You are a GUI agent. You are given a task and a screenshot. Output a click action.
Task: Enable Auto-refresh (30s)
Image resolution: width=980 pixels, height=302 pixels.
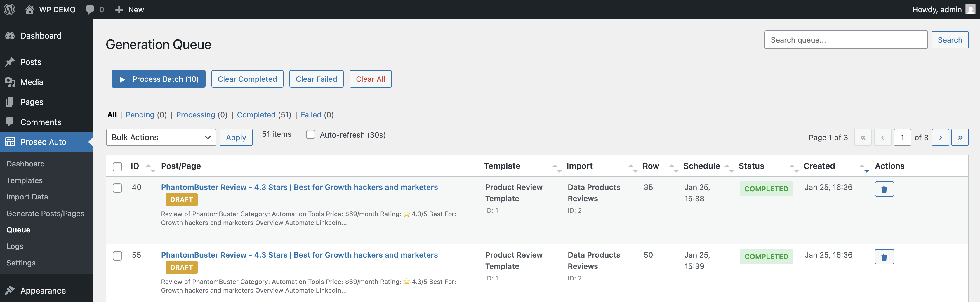(311, 134)
